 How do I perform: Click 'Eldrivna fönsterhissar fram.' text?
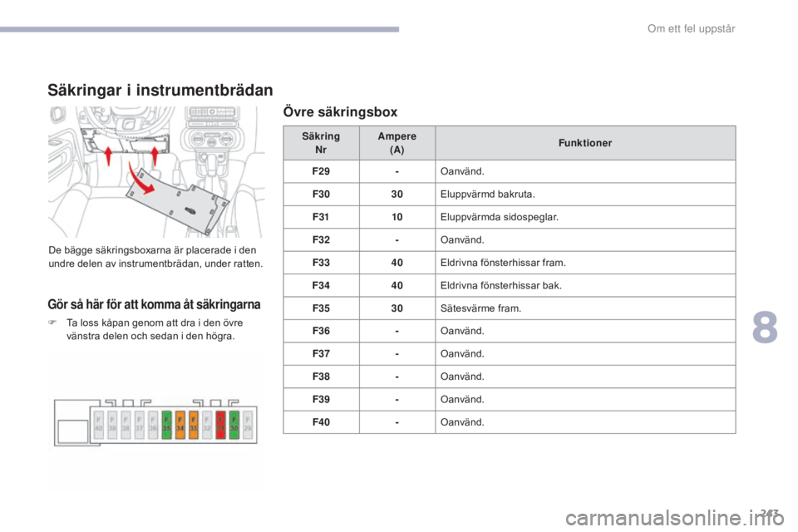503,263
